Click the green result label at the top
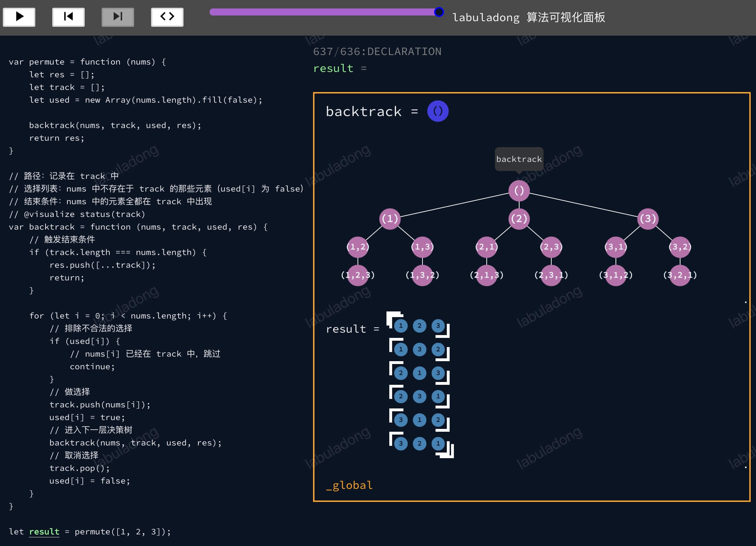The width and height of the screenshot is (756, 546). point(333,68)
